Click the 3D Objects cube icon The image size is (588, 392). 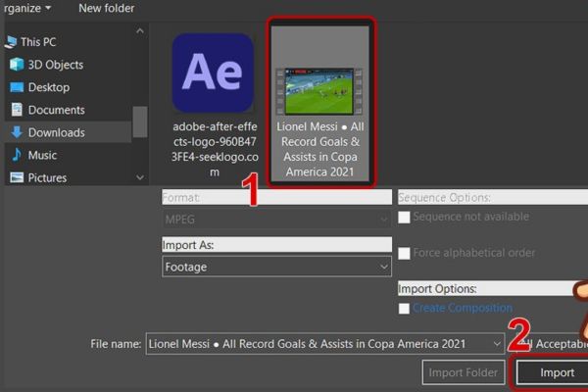[x=17, y=65]
